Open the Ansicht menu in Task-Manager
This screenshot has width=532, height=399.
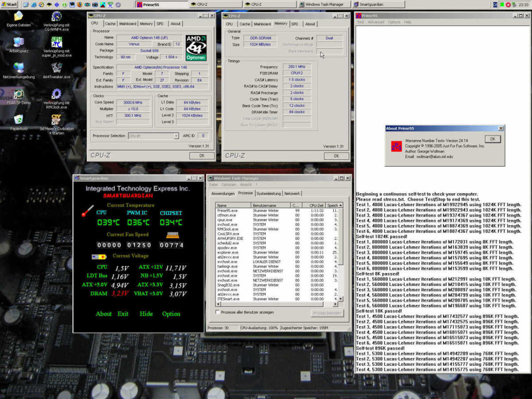(x=246, y=184)
